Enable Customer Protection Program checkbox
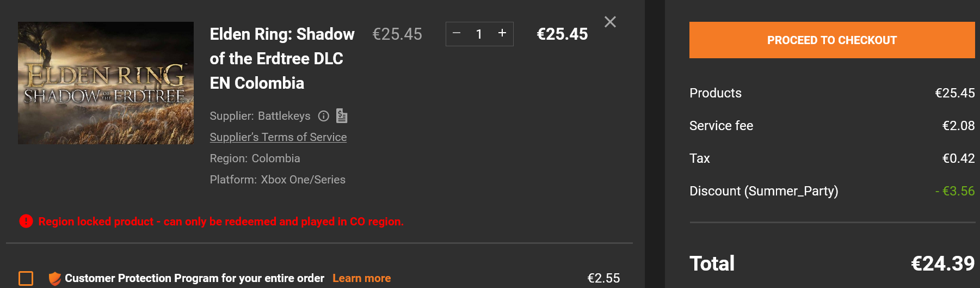 pyautogui.click(x=26, y=278)
